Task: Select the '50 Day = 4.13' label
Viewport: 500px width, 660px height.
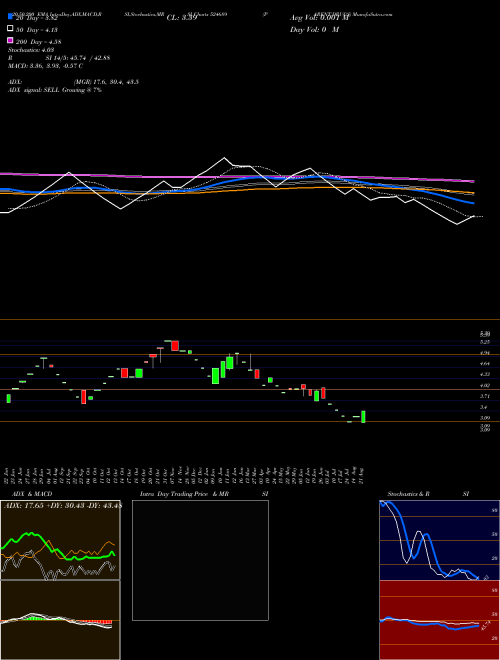Action: tap(37, 30)
